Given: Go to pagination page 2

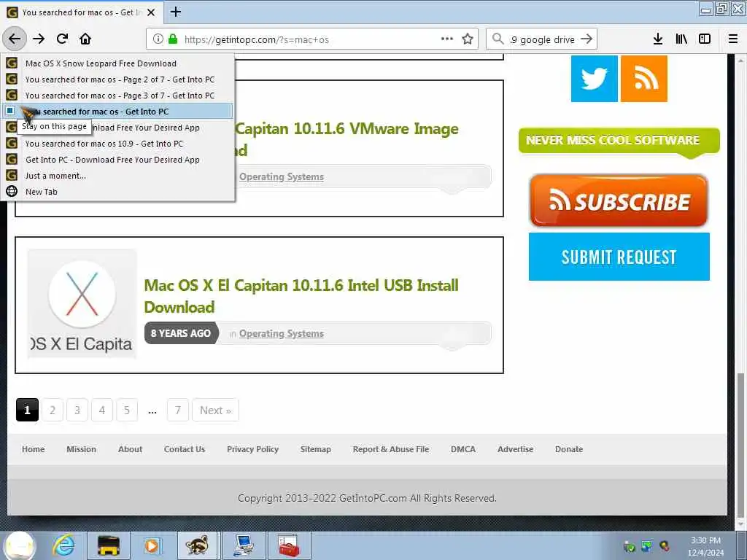Looking at the screenshot, I should [x=53, y=410].
